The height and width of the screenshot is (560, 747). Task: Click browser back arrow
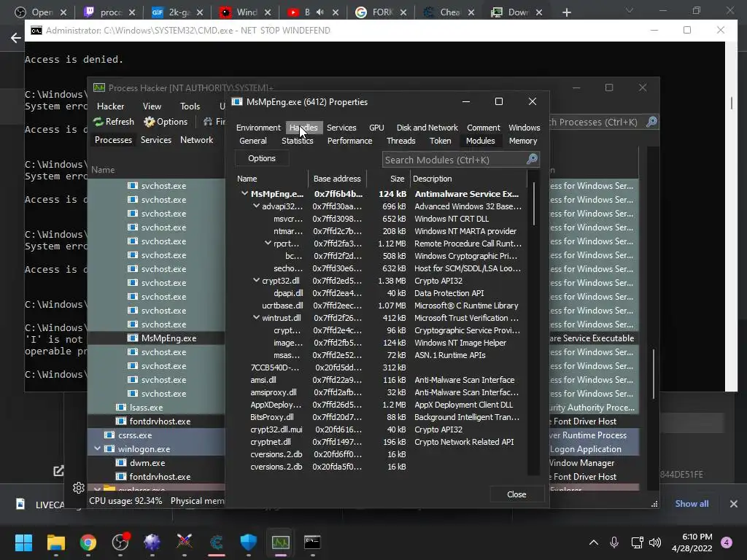pos(16,38)
